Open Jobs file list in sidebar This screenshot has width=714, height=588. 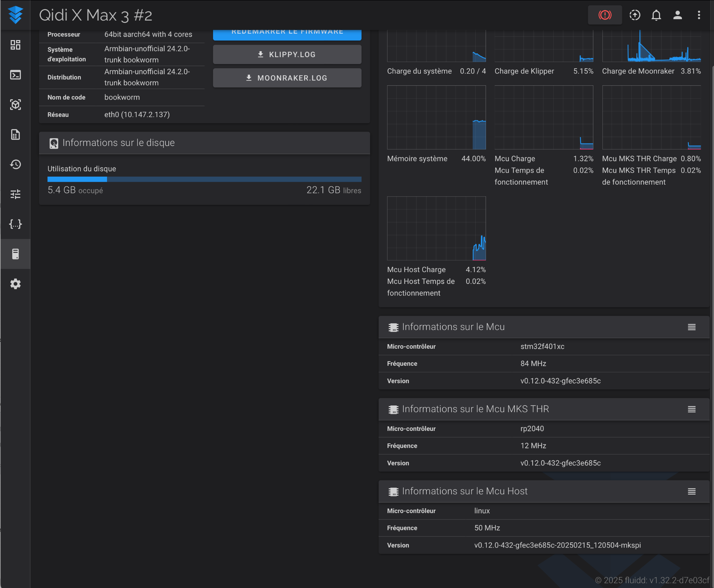15,134
